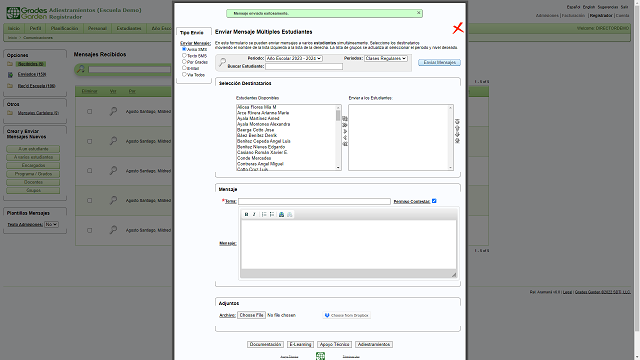The height and width of the screenshot is (360, 640).
Task: Click the single left arrow between student lists
Action: click(x=345, y=138)
